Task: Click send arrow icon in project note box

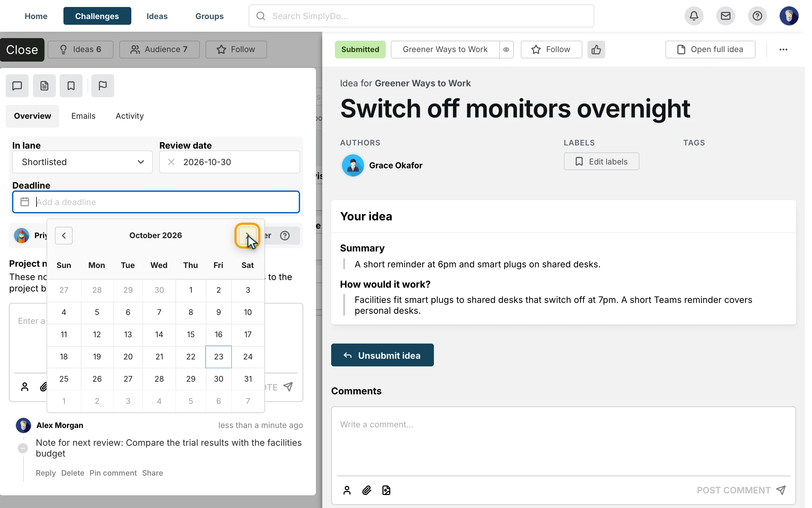Action: (x=288, y=387)
